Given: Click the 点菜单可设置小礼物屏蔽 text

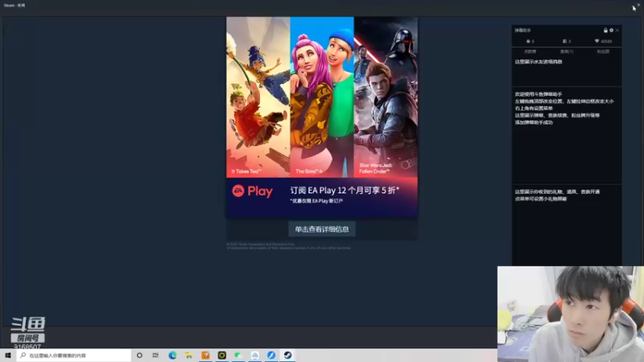Looking at the screenshot, I should [541, 199].
